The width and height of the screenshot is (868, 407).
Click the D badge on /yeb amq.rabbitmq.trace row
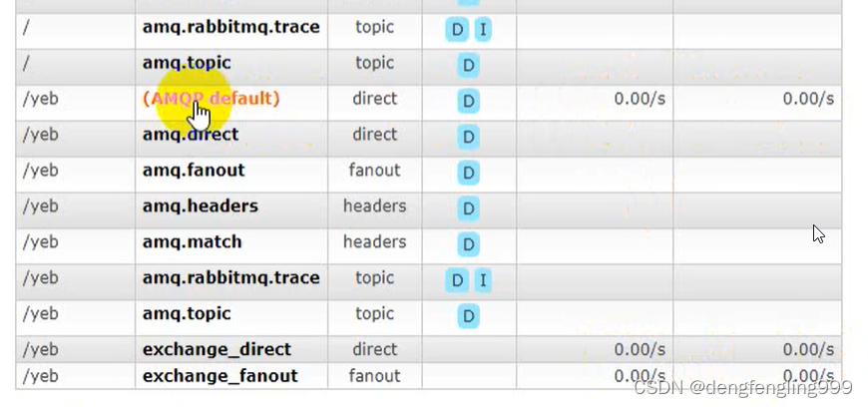pyautogui.click(x=457, y=280)
